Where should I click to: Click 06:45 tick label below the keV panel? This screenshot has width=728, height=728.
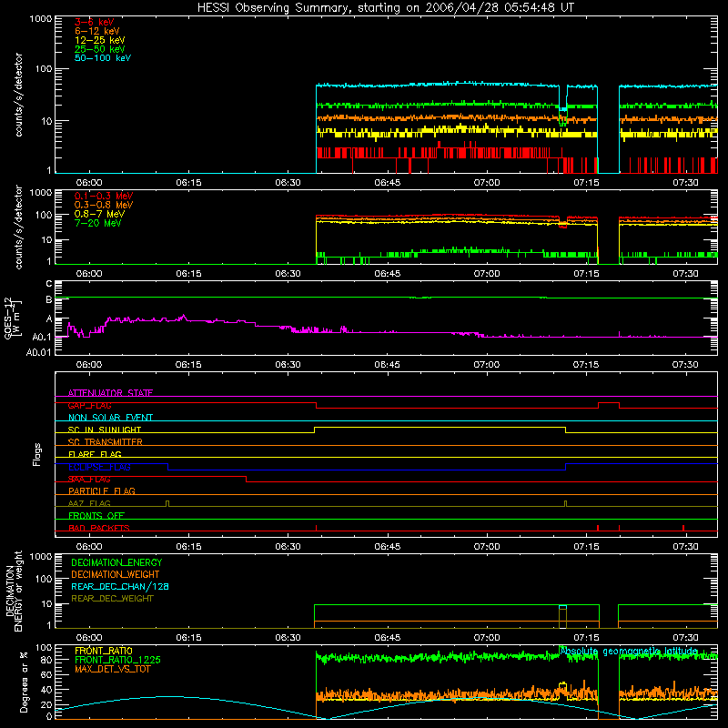(x=388, y=183)
